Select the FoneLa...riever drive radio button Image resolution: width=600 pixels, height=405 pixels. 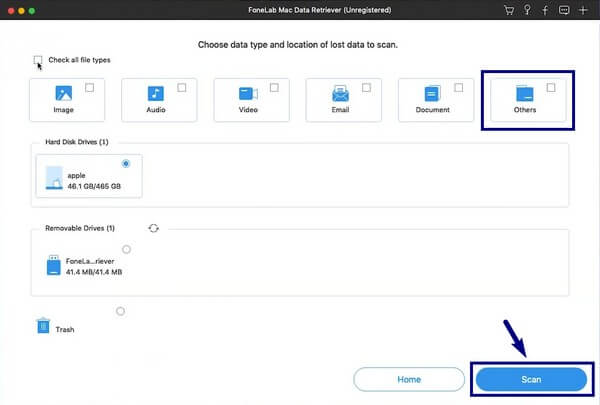point(126,250)
